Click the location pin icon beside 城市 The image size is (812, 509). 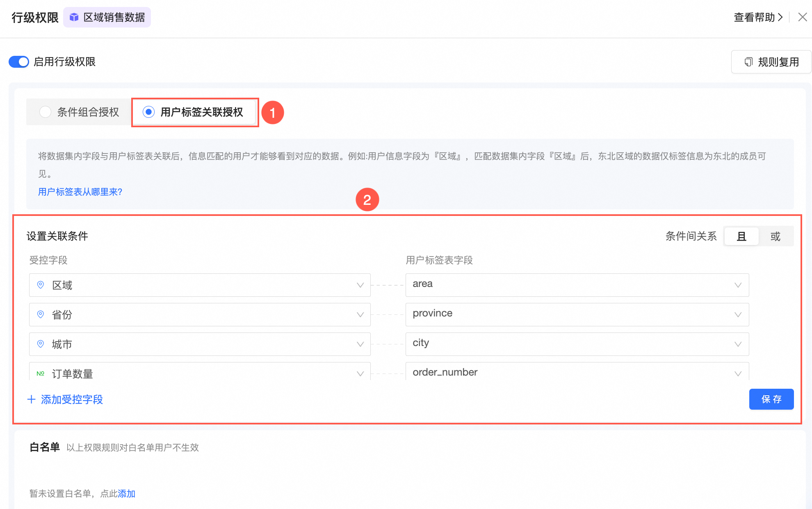click(x=41, y=344)
